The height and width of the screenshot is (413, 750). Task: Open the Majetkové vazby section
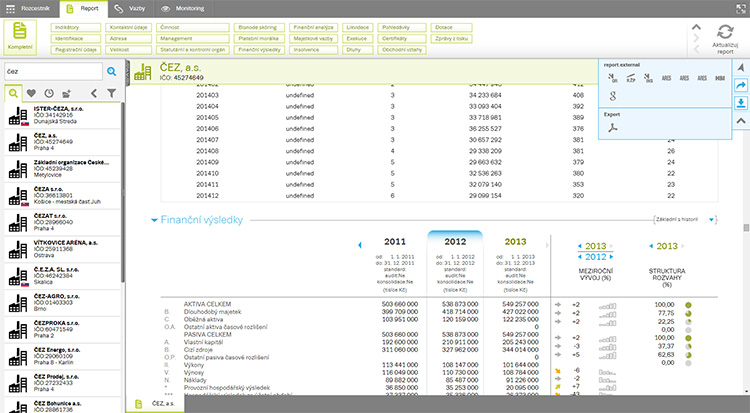(x=314, y=38)
